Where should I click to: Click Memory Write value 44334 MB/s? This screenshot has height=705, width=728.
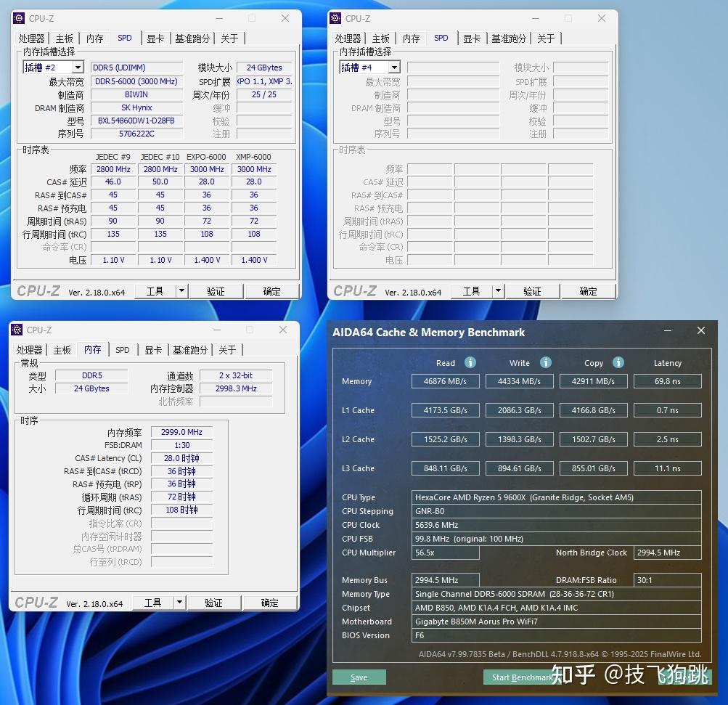point(519,381)
